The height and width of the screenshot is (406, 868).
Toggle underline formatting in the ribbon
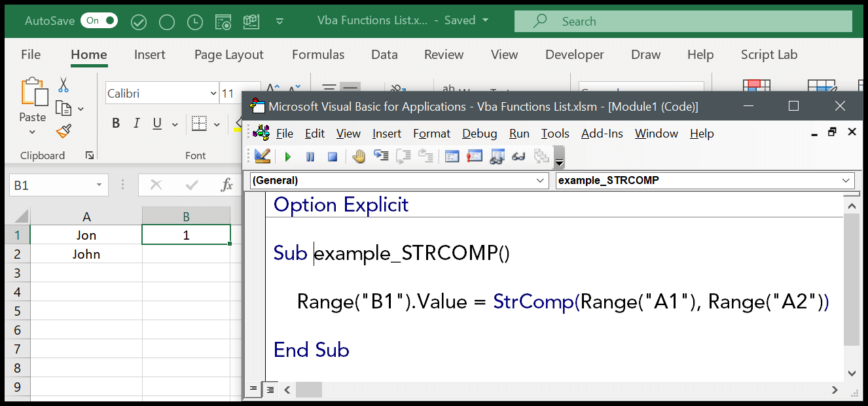[156, 122]
